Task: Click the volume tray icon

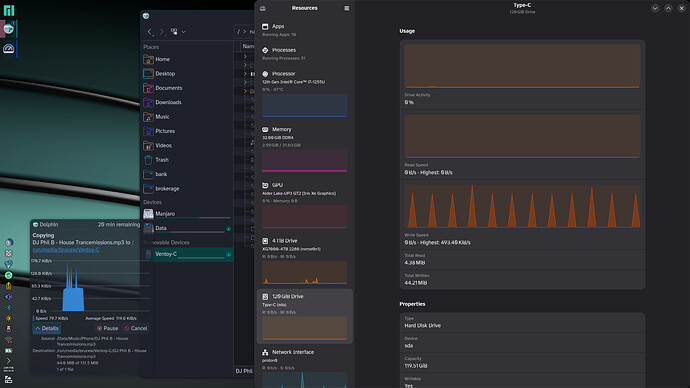Action: (9, 296)
